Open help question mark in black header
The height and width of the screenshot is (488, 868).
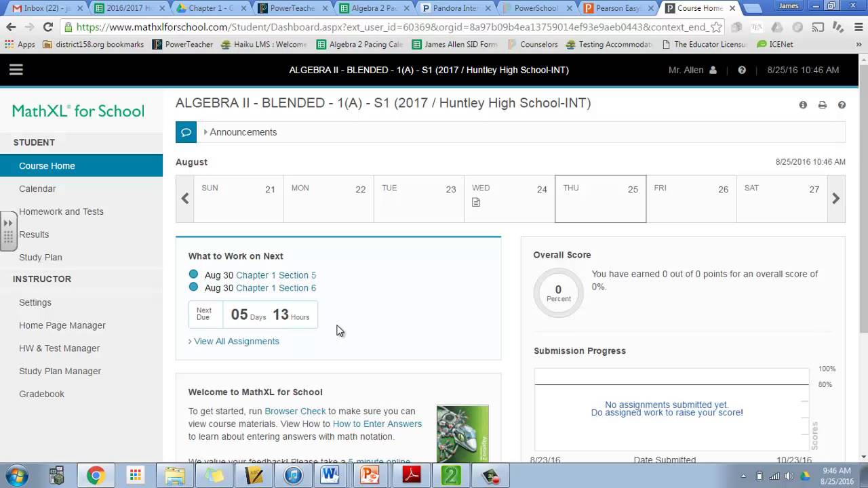tap(742, 70)
